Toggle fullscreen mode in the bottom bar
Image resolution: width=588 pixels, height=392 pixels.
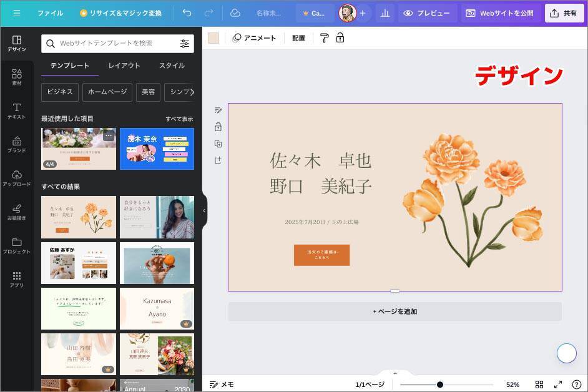point(558,385)
